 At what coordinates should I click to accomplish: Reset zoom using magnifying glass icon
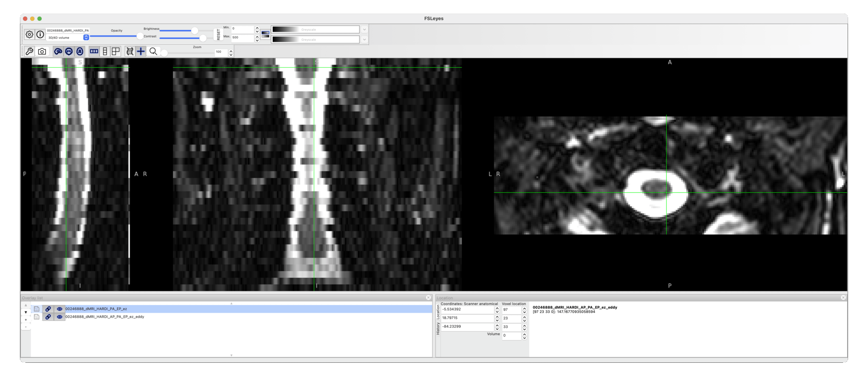pyautogui.click(x=153, y=52)
